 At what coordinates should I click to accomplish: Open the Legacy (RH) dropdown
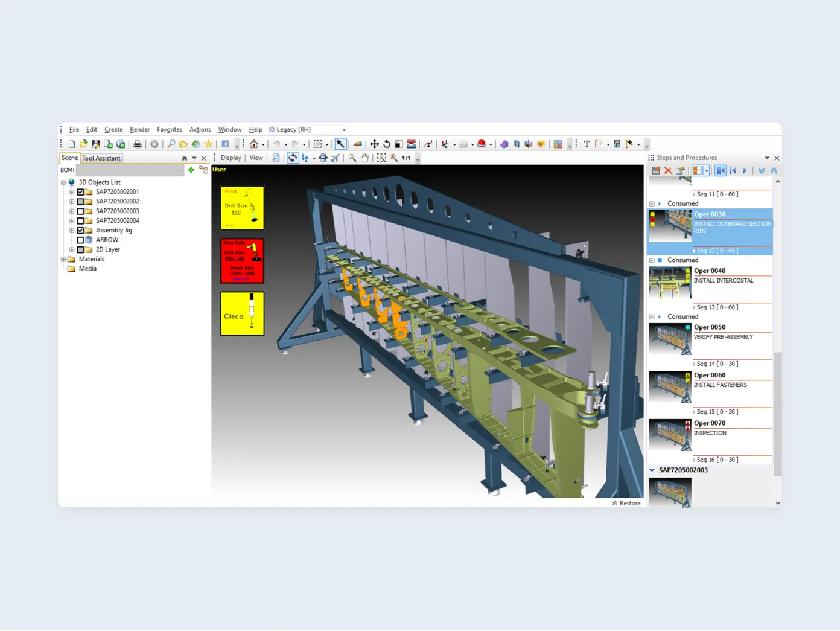click(344, 130)
